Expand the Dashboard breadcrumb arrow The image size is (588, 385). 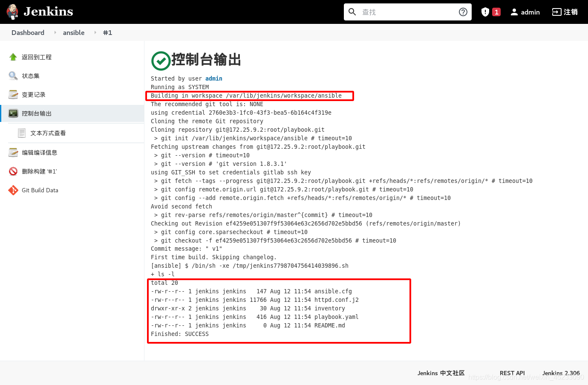pyautogui.click(x=55, y=32)
